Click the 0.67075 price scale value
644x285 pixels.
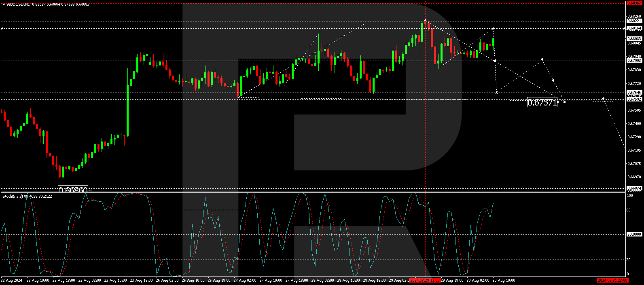(x=634, y=164)
